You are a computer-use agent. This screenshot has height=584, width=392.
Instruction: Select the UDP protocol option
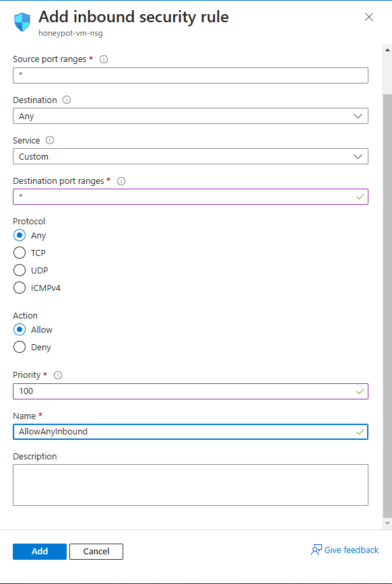click(20, 270)
